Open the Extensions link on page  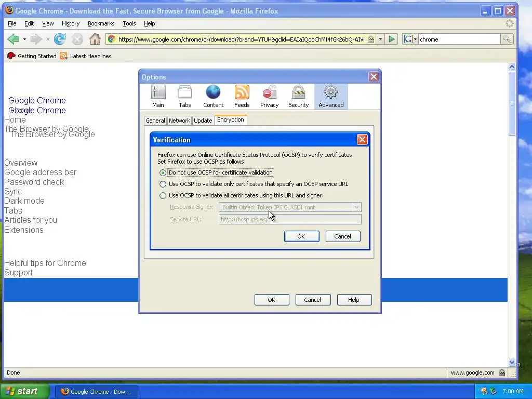24,230
